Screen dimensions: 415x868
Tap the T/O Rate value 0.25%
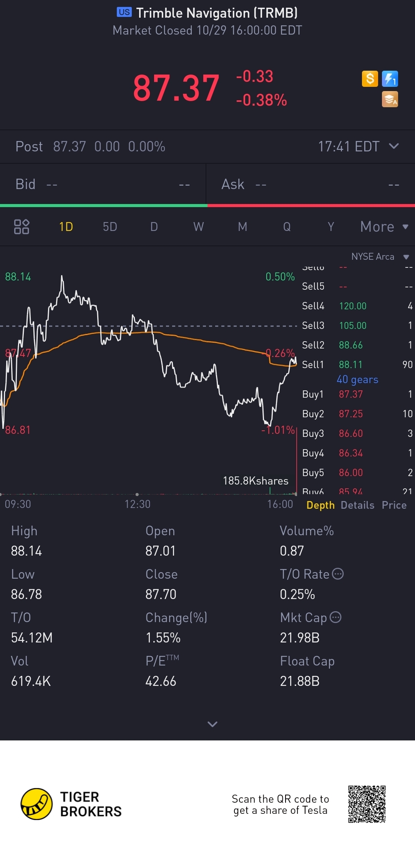point(297,594)
